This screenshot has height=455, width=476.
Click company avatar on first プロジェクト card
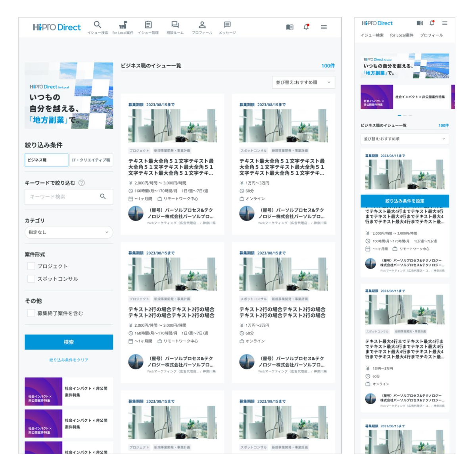click(136, 213)
